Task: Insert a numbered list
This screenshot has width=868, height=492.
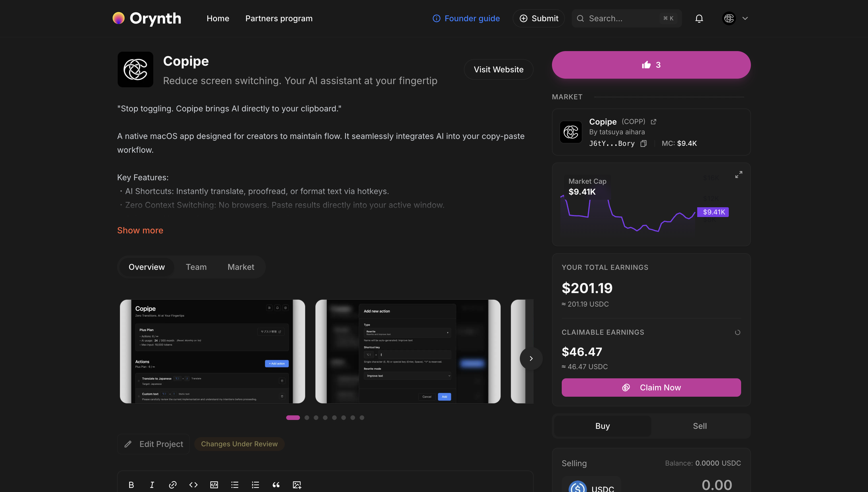Action: 255,485
